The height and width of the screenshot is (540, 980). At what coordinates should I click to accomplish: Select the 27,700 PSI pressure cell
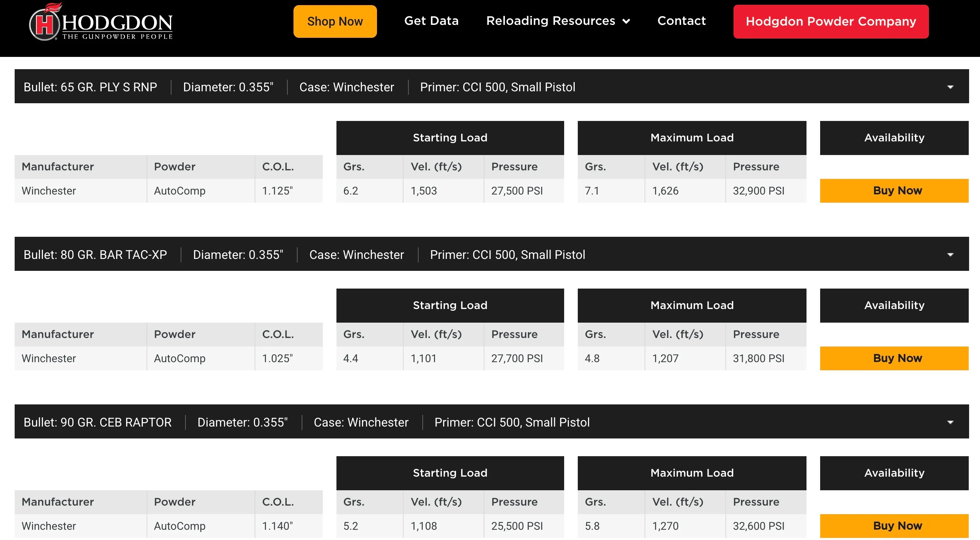(524, 358)
